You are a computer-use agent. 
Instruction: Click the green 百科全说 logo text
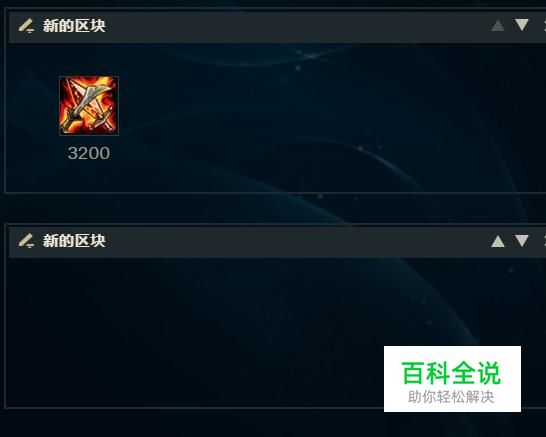[x=451, y=373]
